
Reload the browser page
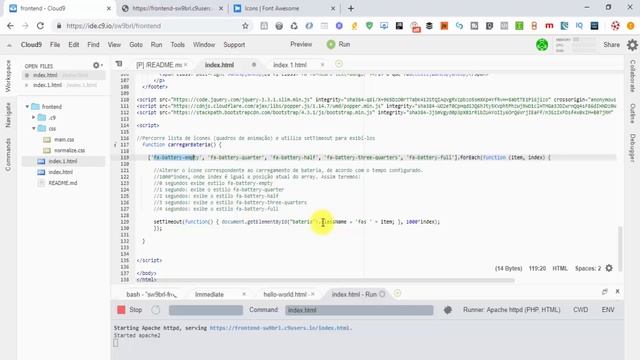coord(40,26)
